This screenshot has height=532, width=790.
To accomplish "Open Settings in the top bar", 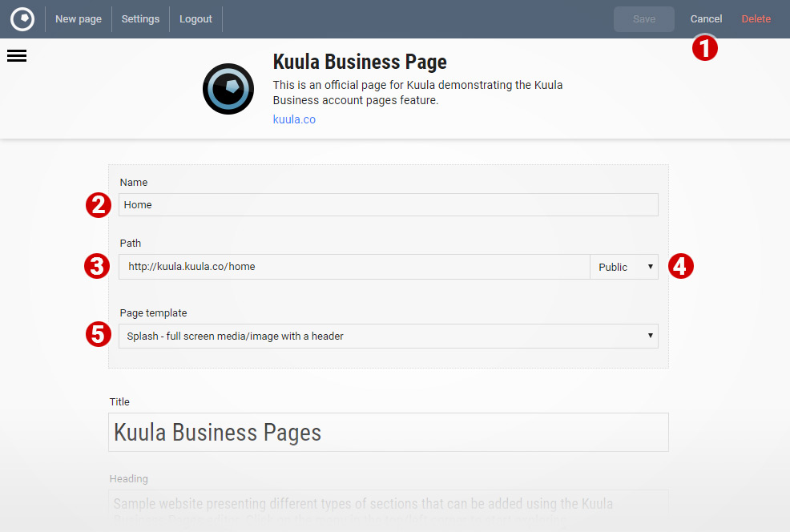I will click(140, 19).
